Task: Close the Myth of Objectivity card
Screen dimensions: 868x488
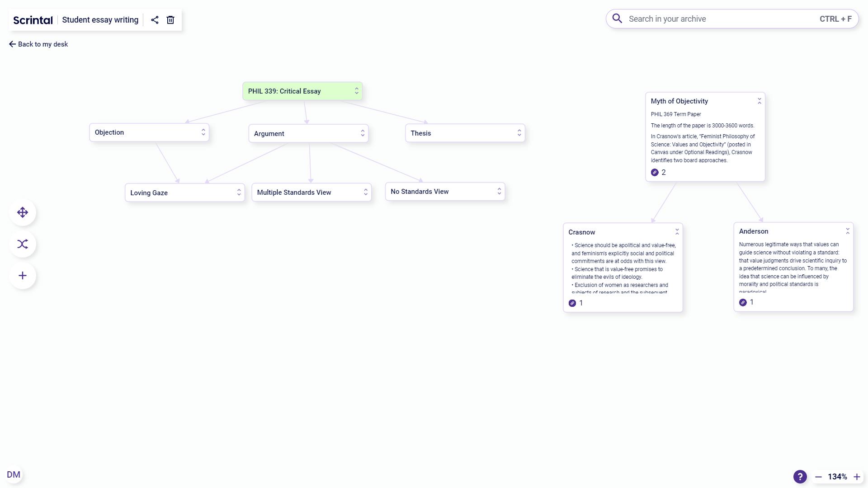Action: [x=759, y=101]
